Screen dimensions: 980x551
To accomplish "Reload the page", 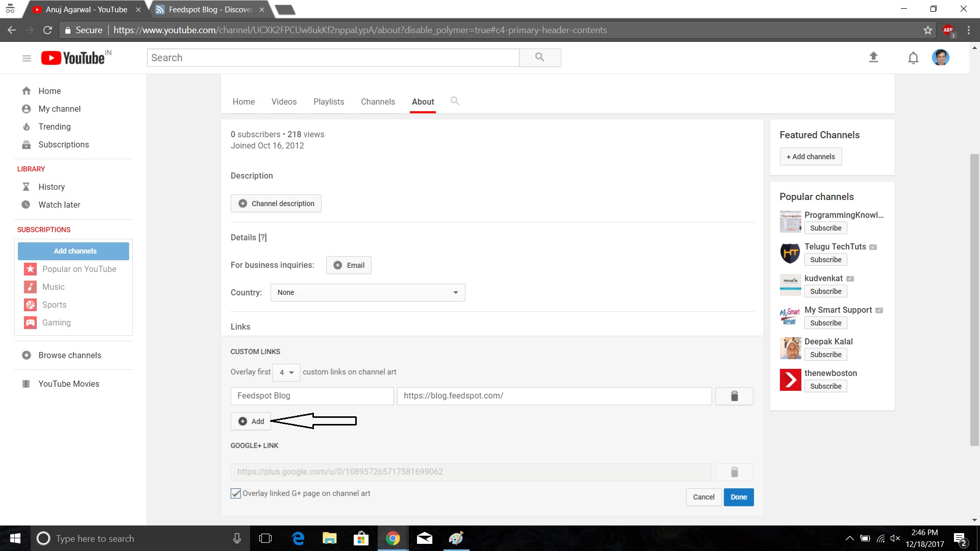I will pyautogui.click(x=47, y=30).
